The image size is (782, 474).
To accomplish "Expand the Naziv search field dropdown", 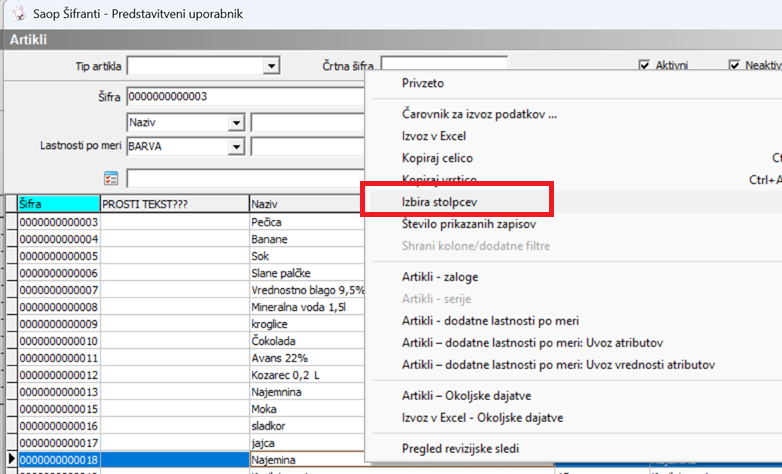I will click(x=236, y=123).
